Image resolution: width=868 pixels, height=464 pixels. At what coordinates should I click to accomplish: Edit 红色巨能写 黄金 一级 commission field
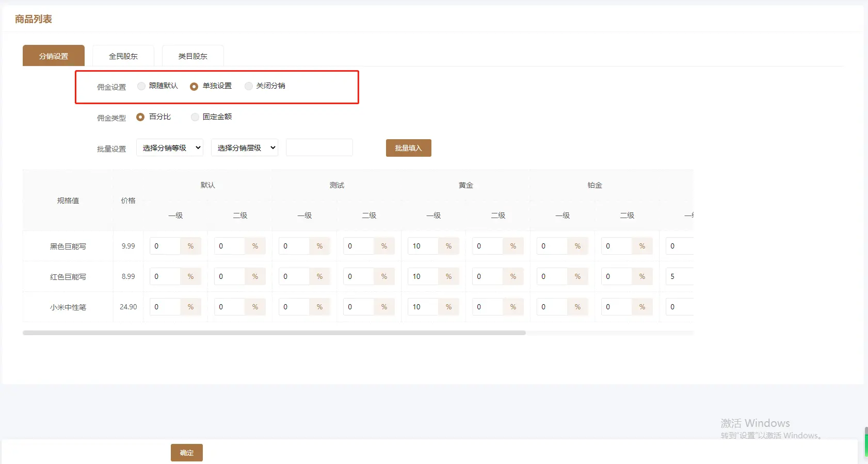pos(423,277)
